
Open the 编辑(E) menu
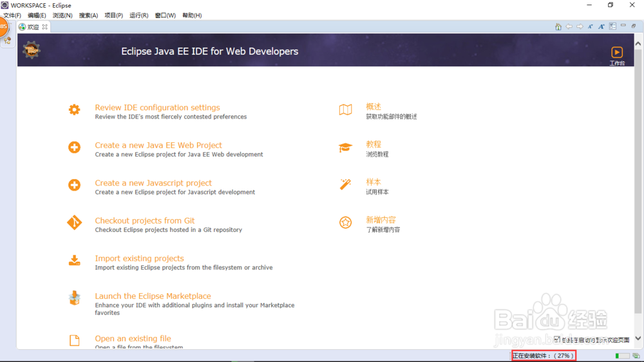coord(37,15)
